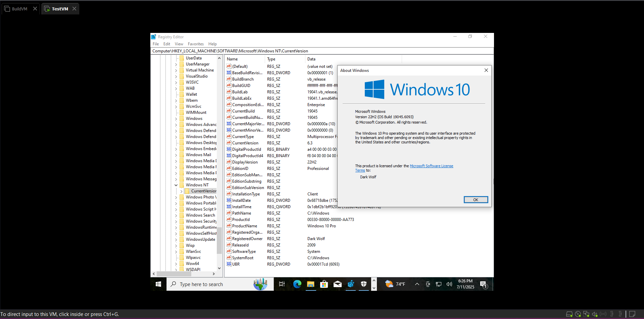Show hidden tray icons chevron
The width and height of the screenshot is (644, 319).
(417, 284)
